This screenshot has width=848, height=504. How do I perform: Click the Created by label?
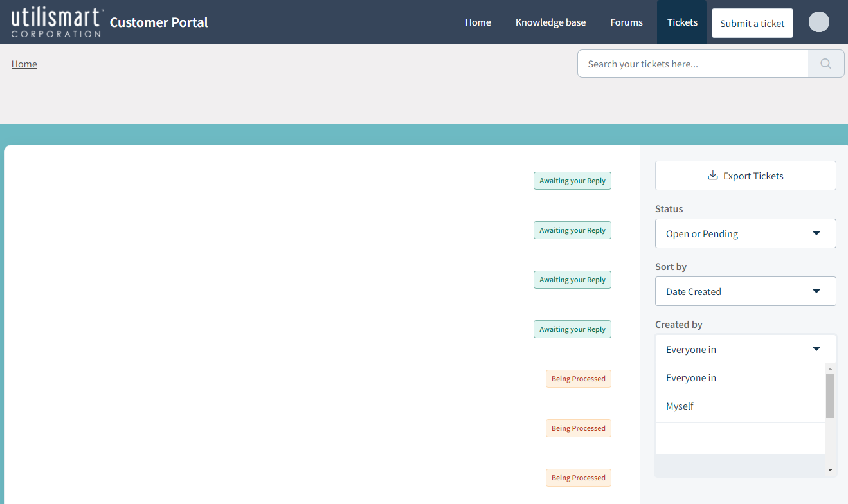[679, 325]
